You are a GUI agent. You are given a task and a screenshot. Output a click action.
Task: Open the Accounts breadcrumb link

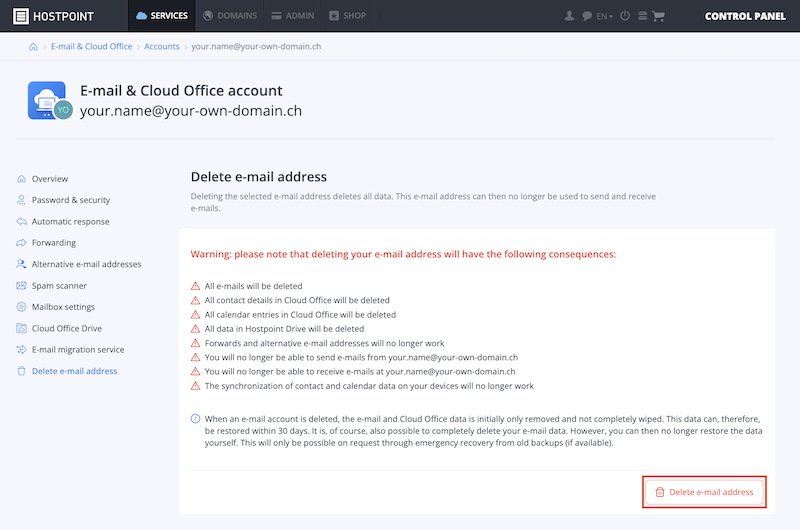pyautogui.click(x=162, y=46)
